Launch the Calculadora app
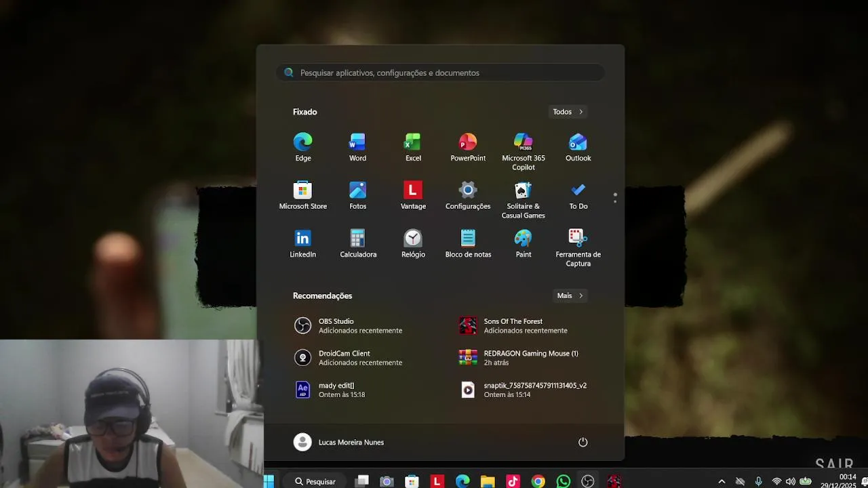This screenshot has height=488, width=868. [x=358, y=244]
